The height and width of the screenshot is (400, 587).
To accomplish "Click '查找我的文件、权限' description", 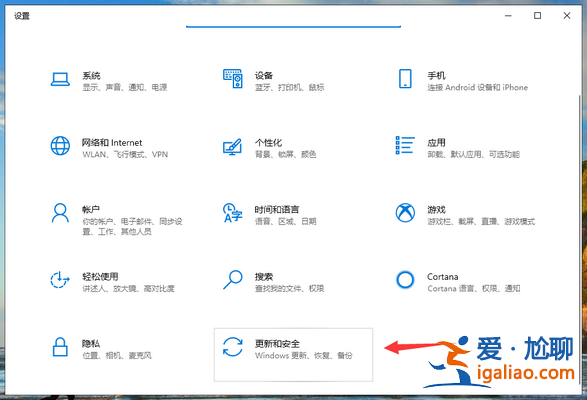I will 289,288.
